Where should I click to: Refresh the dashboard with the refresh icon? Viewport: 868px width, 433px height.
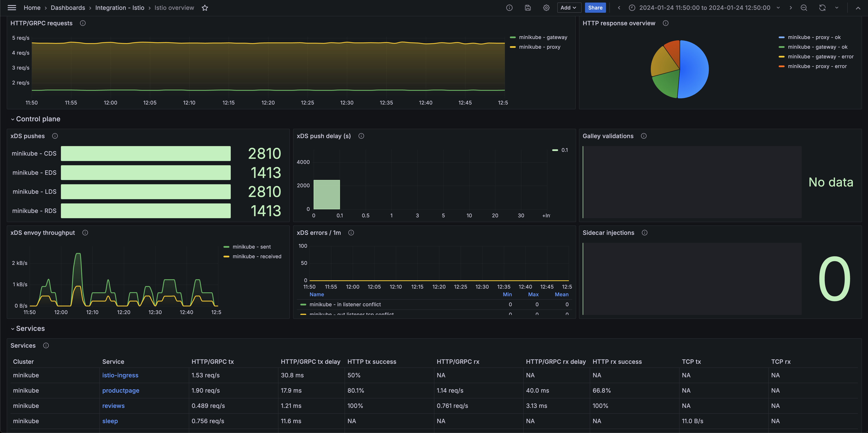tap(822, 7)
